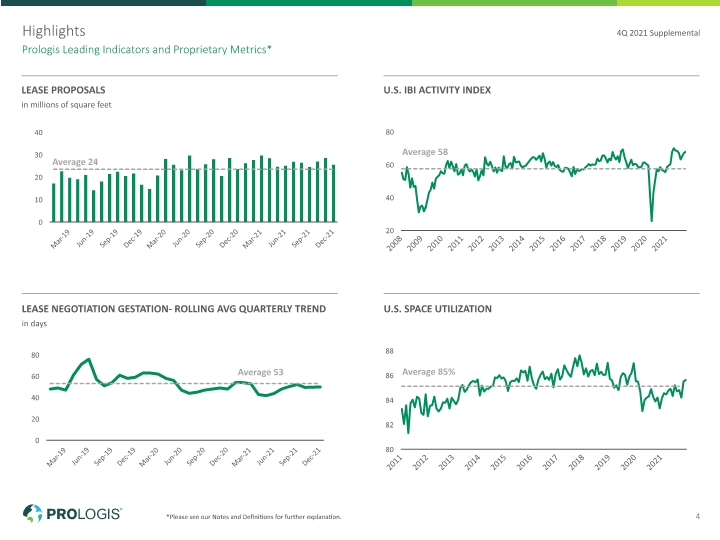The height and width of the screenshot is (540, 720).
Task: Click the PROLOGIS wordmark in footer
Action: [84, 514]
